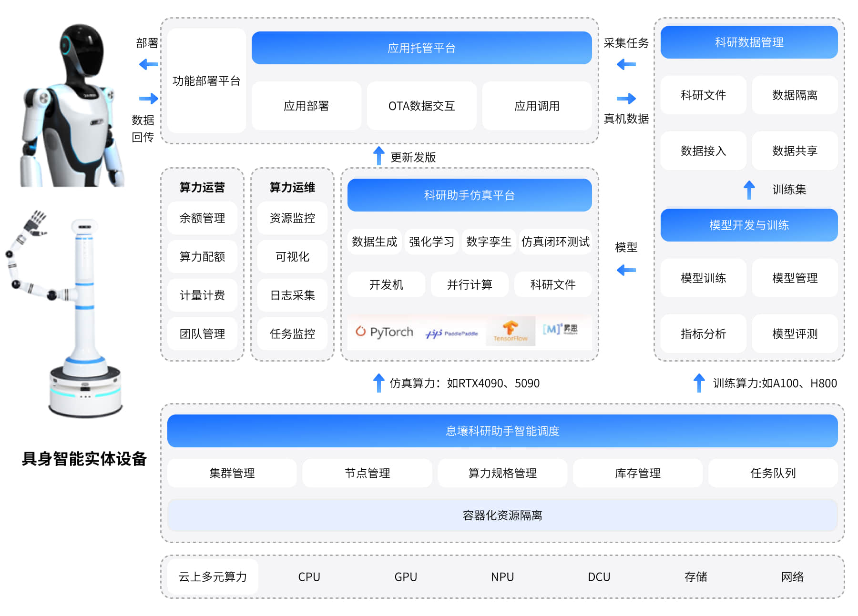This screenshot has height=616, width=858.
Task: Select the 任务队列 box
Action: (x=773, y=473)
